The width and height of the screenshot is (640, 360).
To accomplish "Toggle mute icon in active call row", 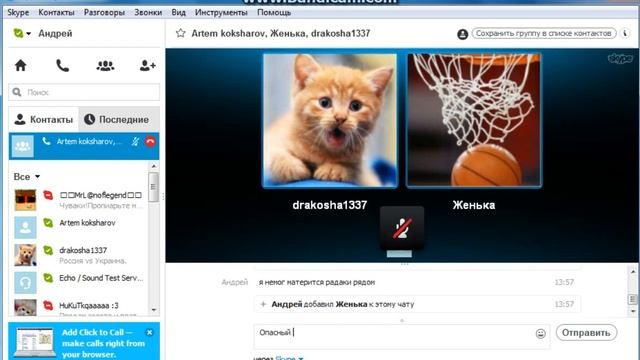I will click(x=135, y=142).
